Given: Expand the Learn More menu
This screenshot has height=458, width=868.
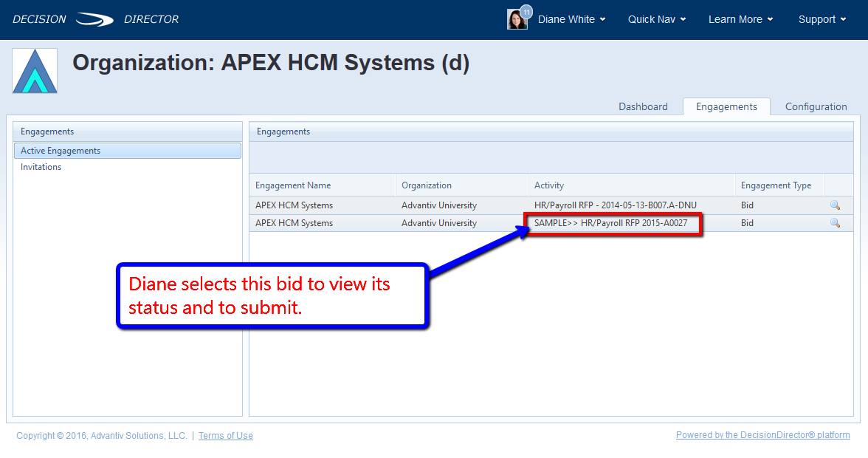Looking at the screenshot, I should click(741, 19).
